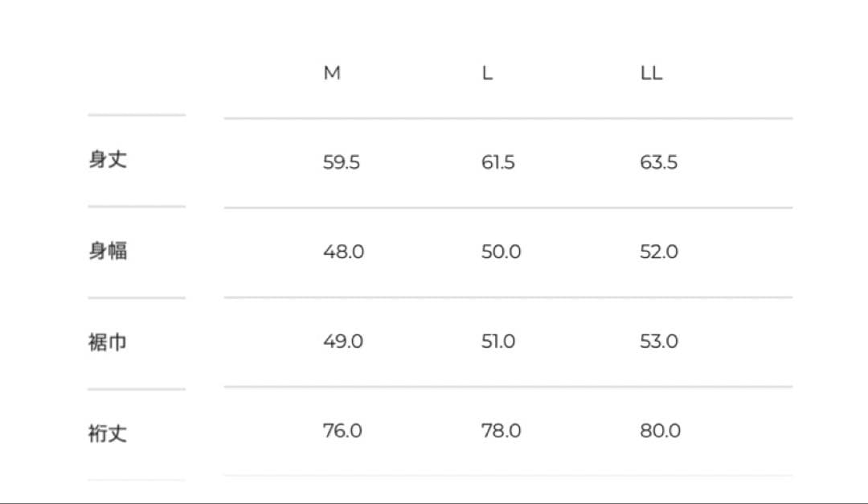The image size is (868, 504).
Task: Click the 裄丈 row label
Action: [108, 434]
